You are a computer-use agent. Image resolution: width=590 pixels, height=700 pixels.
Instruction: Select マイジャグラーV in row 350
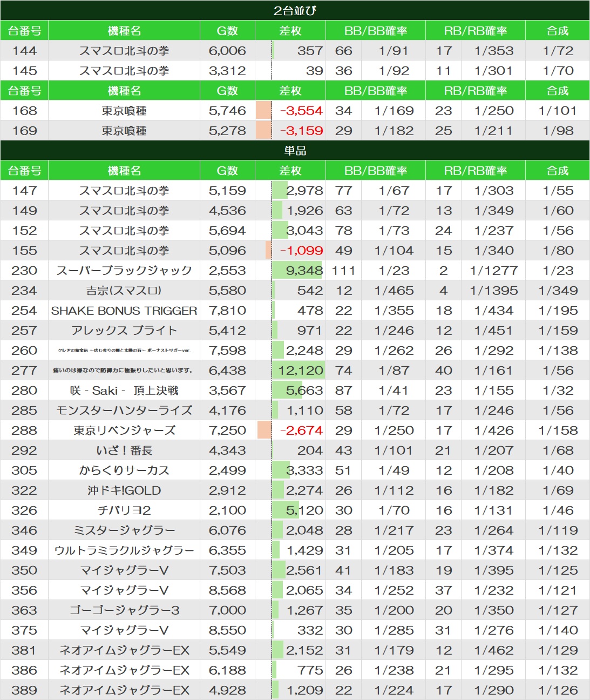pyautogui.click(x=124, y=570)
